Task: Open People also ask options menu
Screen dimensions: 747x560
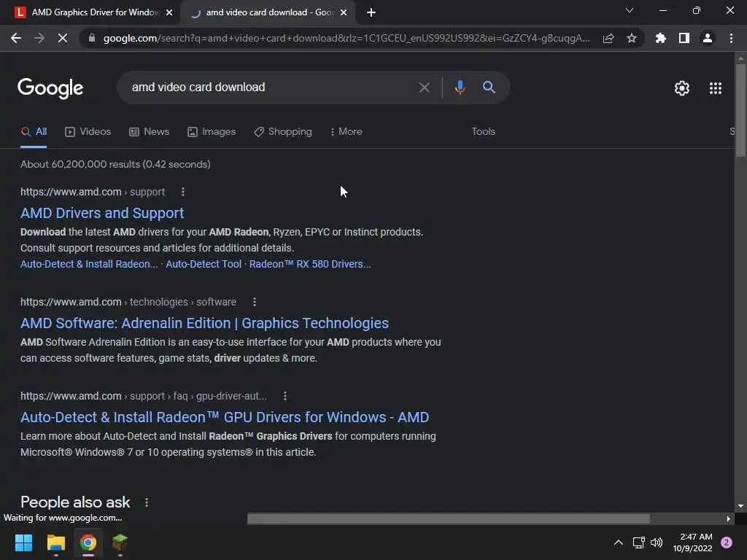Action: pyautogui.click(x=146, y=502)
